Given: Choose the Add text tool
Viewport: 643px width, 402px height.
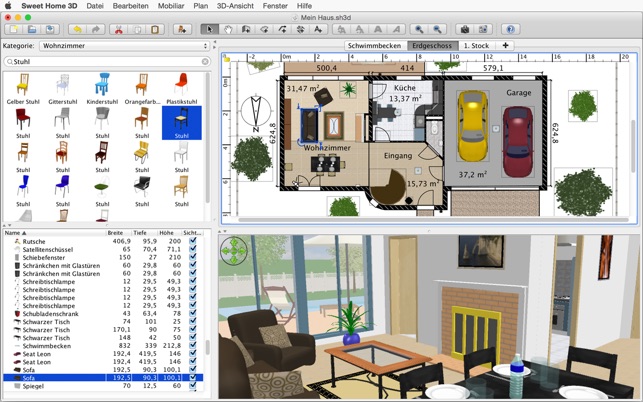Looking at the screenshot, I should coord(318,30).
